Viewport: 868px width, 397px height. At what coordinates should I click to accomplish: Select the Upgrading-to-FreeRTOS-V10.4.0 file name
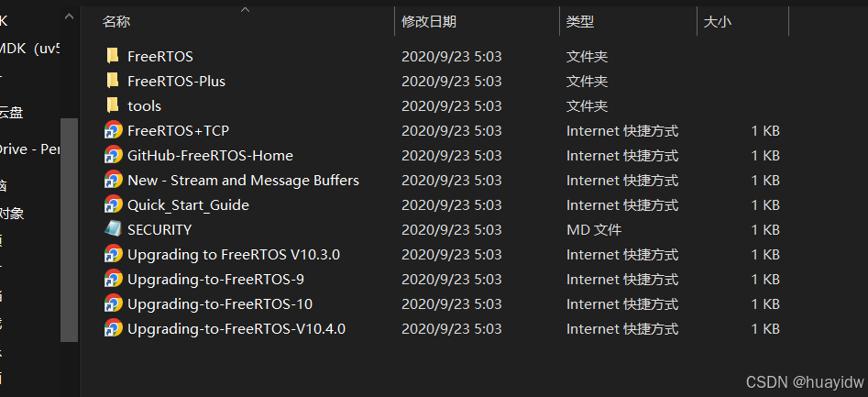click(x=236, y=329)
